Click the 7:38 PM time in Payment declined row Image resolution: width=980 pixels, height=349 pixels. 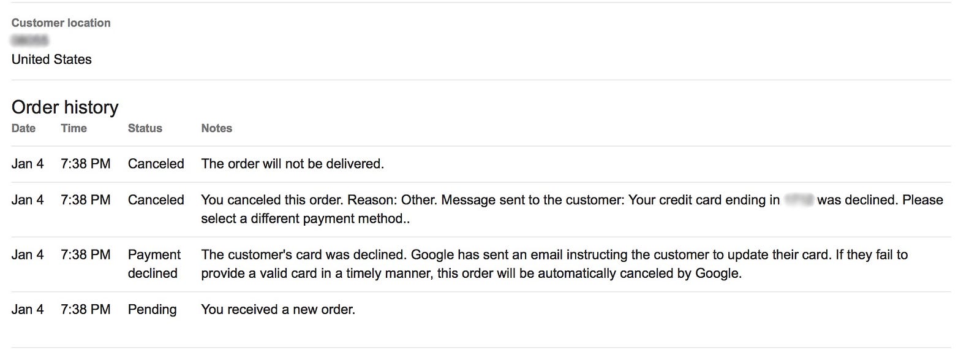85,255
